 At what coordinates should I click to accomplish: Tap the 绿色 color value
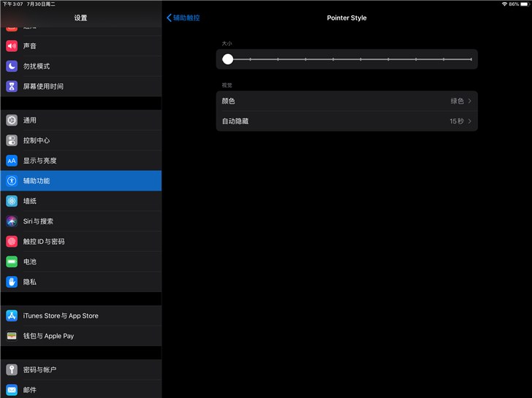pyautogui.click(x=457, y=101)
